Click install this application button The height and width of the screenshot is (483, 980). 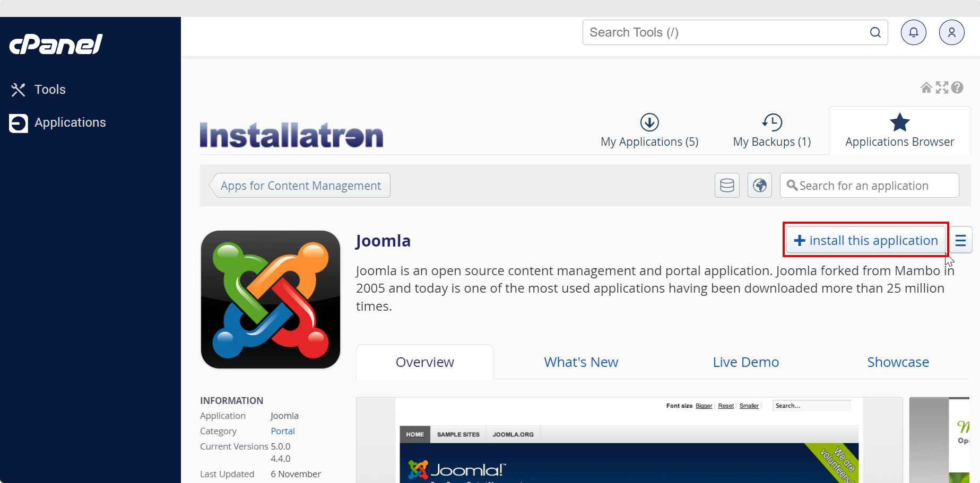tap(865, 241)
